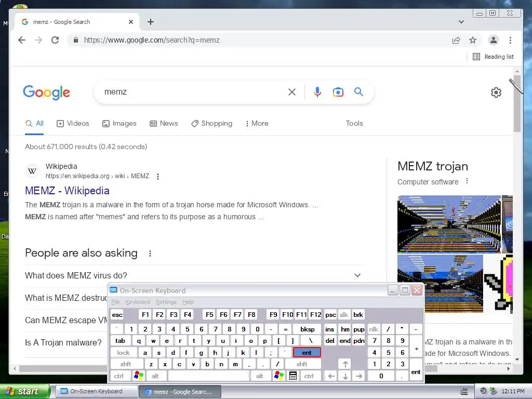This screenshot has height=399, width=532.
Task: Open the Chrome profile avatar
Action: 494,40
